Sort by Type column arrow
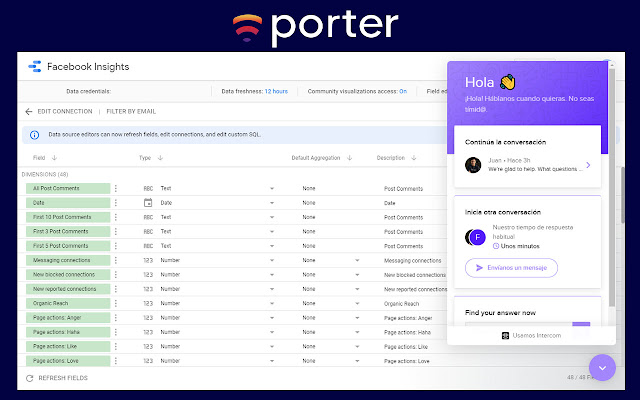The width and height of the screenshot is (640, 400). [160, 158]
